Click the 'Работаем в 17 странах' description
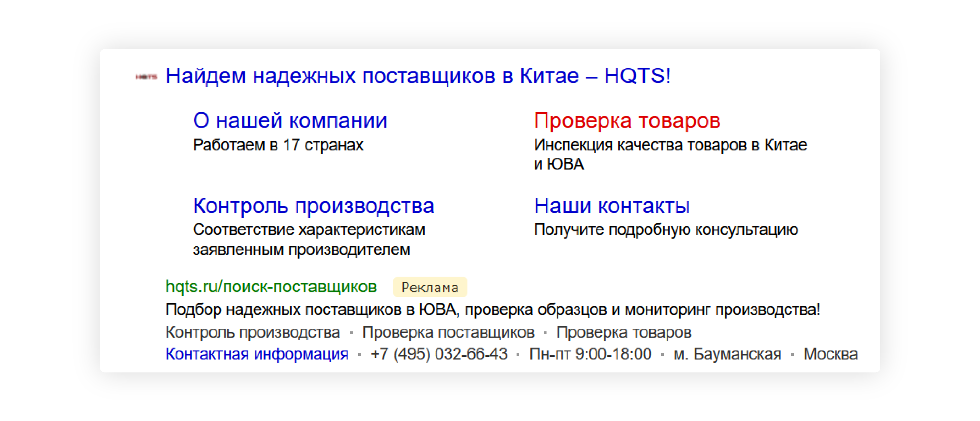The image size is (980, 421). click(x=278, y=145)
